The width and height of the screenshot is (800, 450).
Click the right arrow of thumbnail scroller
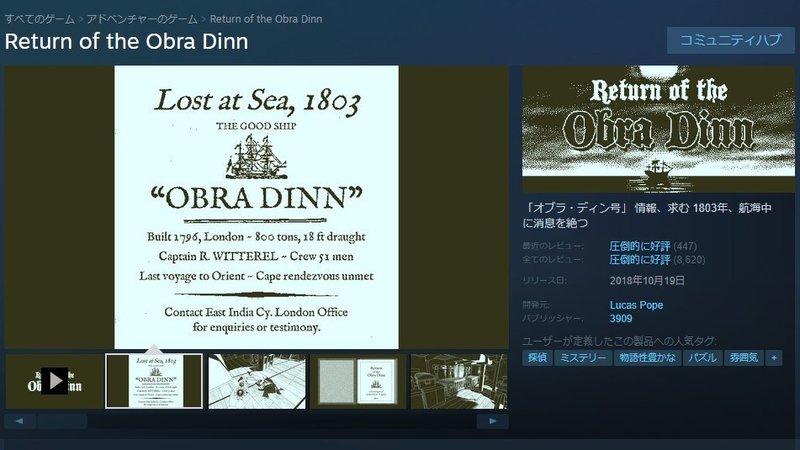tap(492, 421)
